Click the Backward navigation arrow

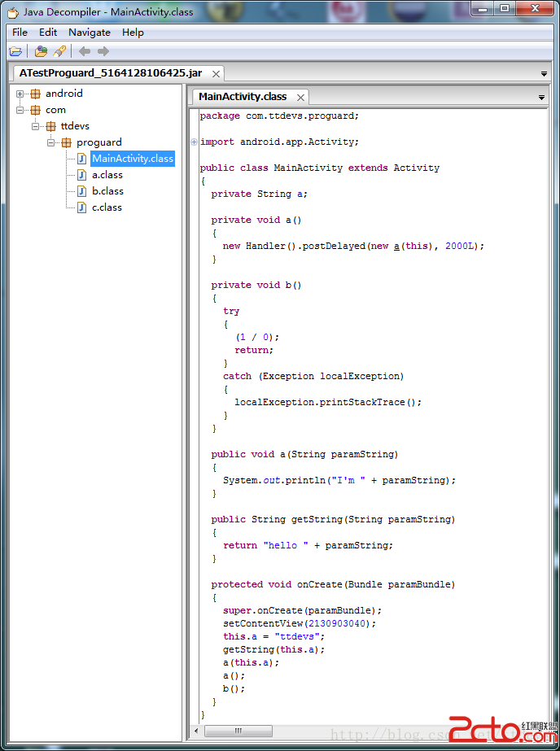coord(85,51)
